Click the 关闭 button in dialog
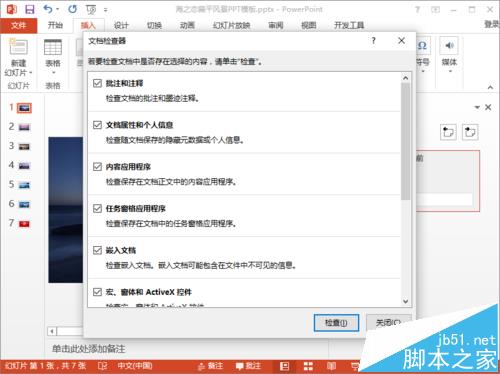 click(x=388, y=322)
